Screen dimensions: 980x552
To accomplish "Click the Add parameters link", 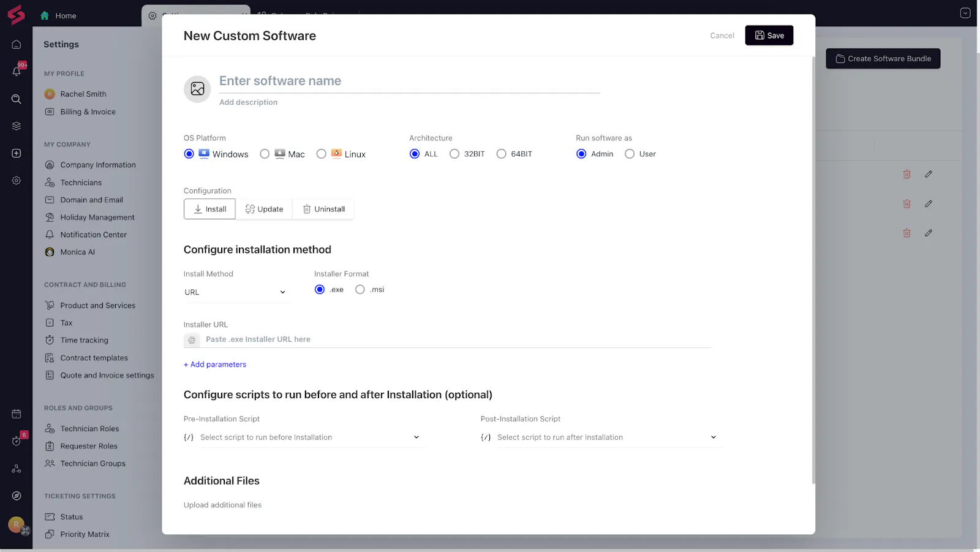I will [x=215, y=365].
